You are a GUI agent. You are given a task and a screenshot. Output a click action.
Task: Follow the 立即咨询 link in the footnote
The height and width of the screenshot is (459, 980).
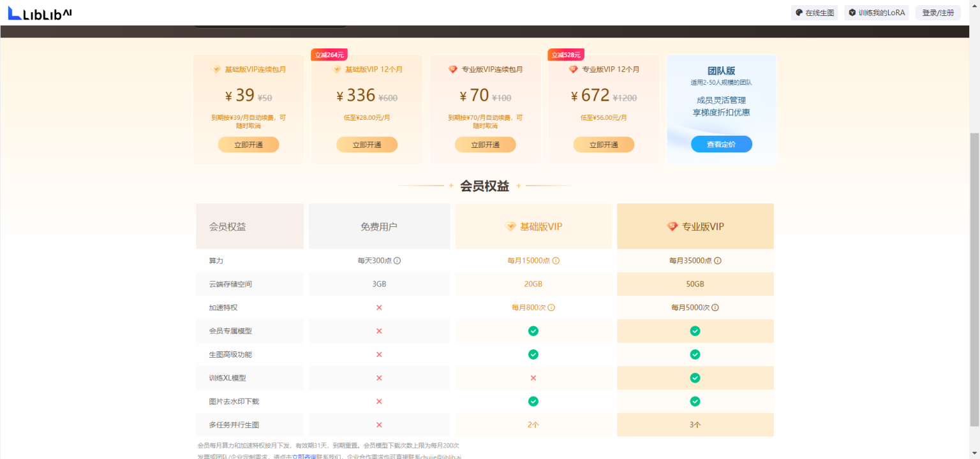(303, 456)
